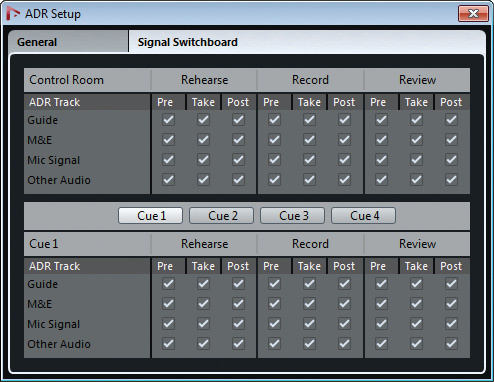Toggle Cue 1 Guide Review Take checkbox
The height and width of the screenshot is (382, 494).
[x=416, y=284]
